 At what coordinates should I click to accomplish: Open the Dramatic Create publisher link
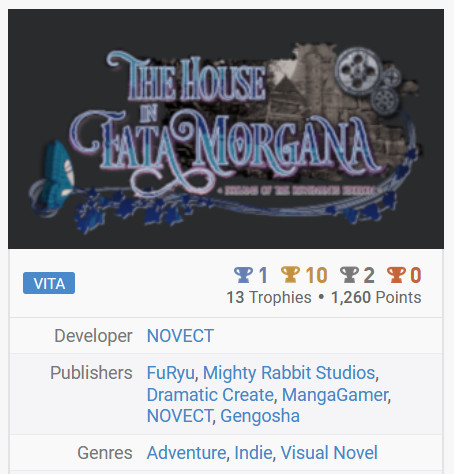pos(210,395)
